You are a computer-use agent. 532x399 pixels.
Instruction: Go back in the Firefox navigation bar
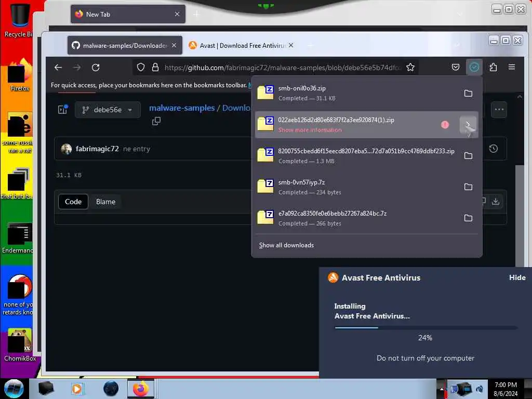(58, 68)
